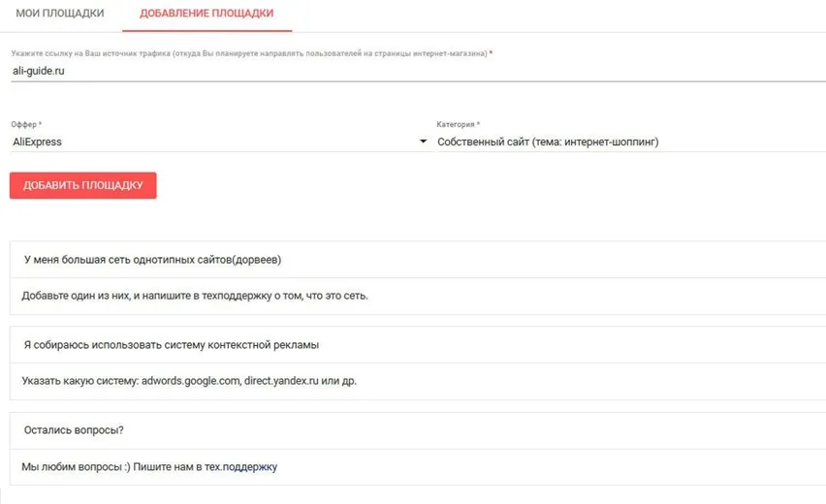826x504 pixels.
Task: Switch to the МОИ ПЛОЩАДКИ tab
Action: click(60, 14)
